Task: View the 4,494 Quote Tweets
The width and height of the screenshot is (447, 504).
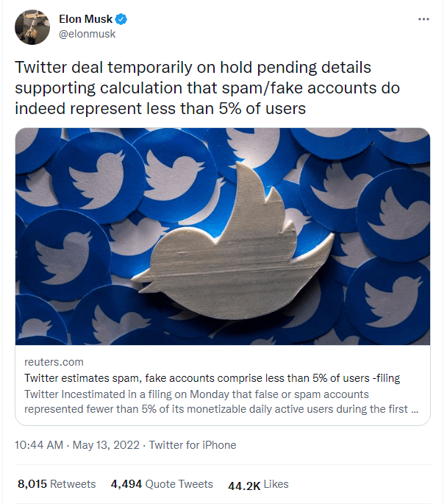Action: pyautogui.click(x=162, y=484)
